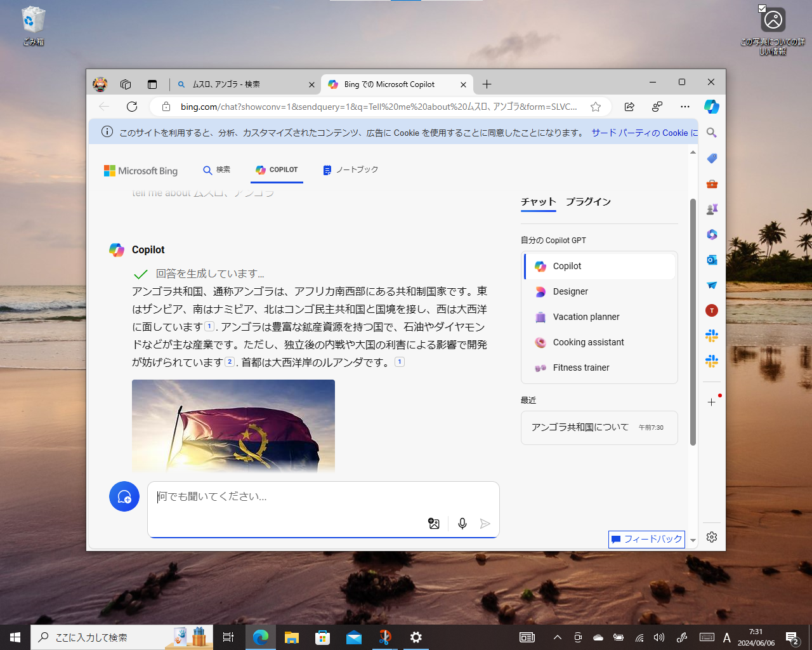This screenshot has height=650, width=812.
Task: Expand hidden tray icons in the taskbar
Action: click(x=557, y=637)
